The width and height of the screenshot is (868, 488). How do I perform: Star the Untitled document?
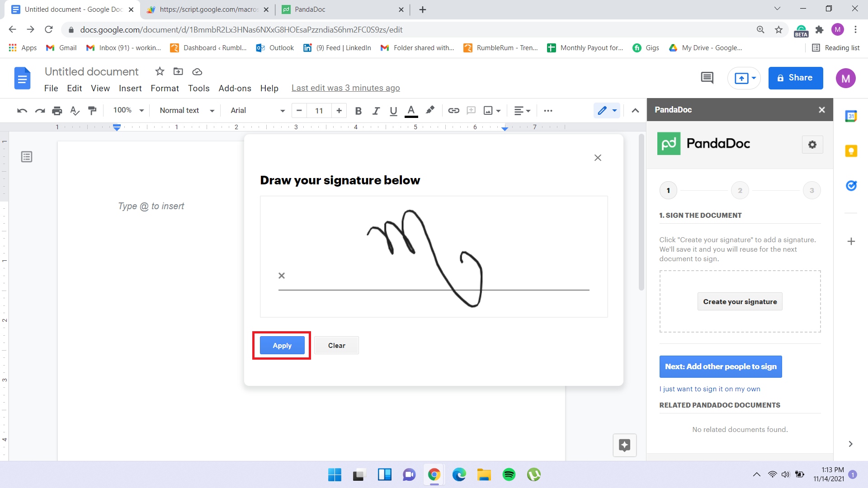[160, 71]
